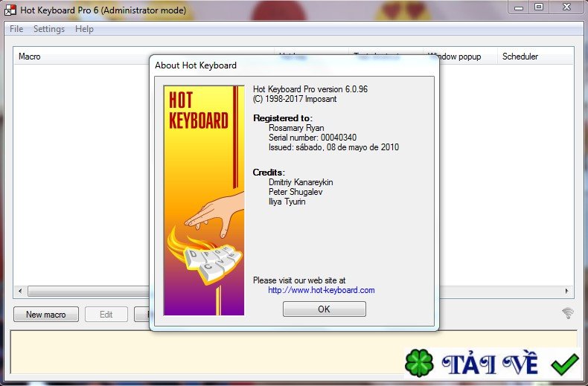The width and height of the screenshot is (588, 386).
Task: Click the 'Issued: sábado, 08 de mayo de 2010' text
Action: pyautogui.click(x=333, y=147)
